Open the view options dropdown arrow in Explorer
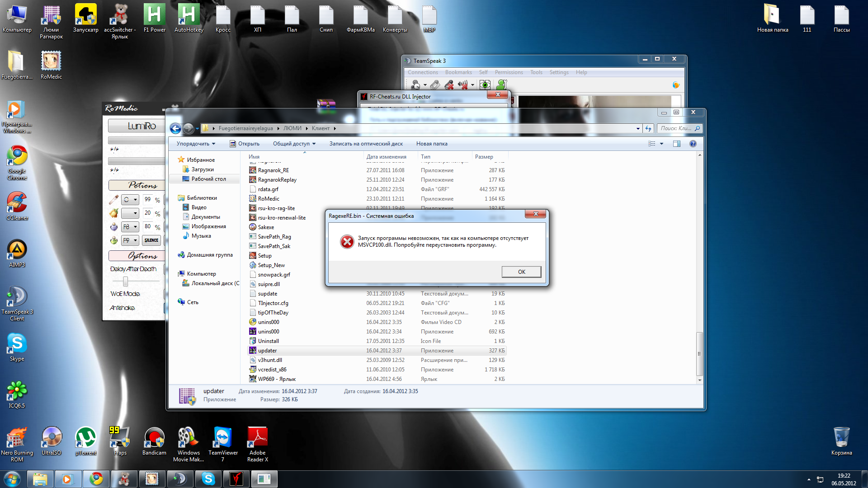The height and width of the screenshot is (488, 868). coord(661,144)
